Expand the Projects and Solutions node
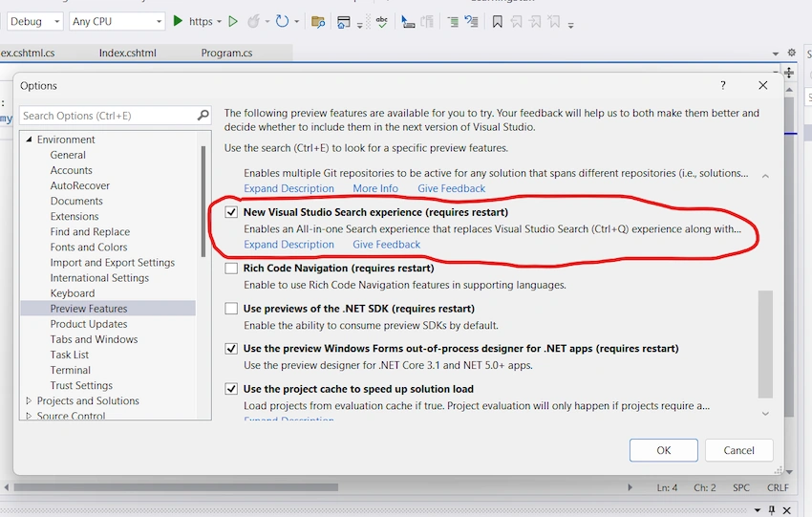The height and width of the screenshot is (517, 812). click(x=29, y=400)
